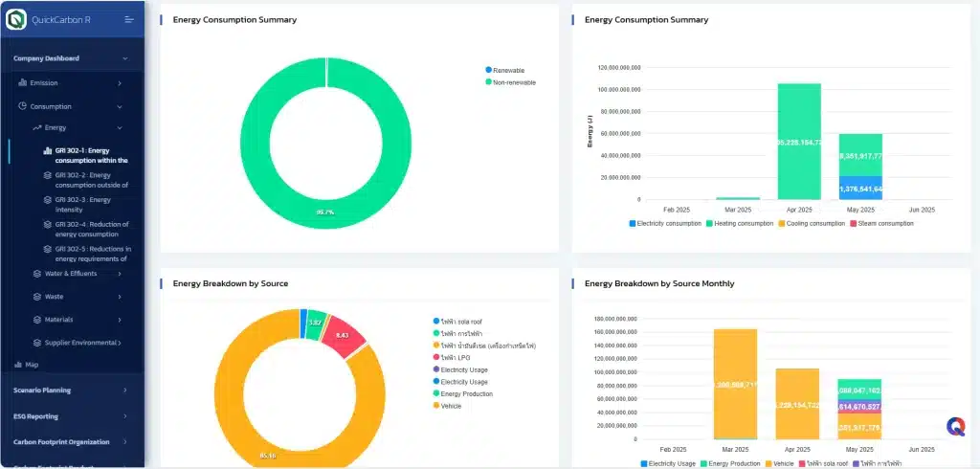Toggle the ไฟฟ้า sola roof donut legend entry
Image resolution: width=980 pixels, height=469 pixels.
(x=457, y=322)
